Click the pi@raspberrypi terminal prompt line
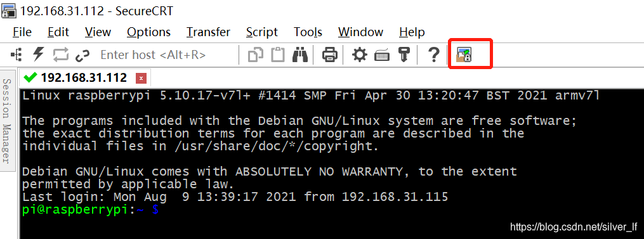 (90, 209)
